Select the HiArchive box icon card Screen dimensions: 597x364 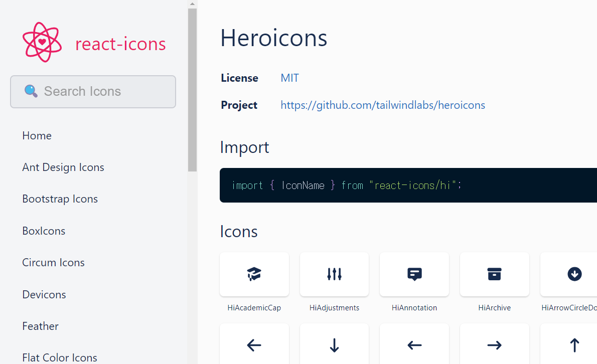[495, 274]
